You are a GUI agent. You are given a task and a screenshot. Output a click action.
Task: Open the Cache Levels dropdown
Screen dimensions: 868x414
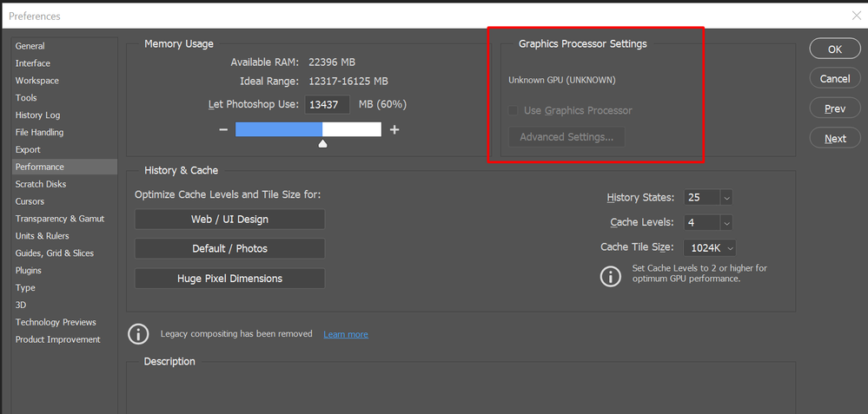[x=727, y=223]
